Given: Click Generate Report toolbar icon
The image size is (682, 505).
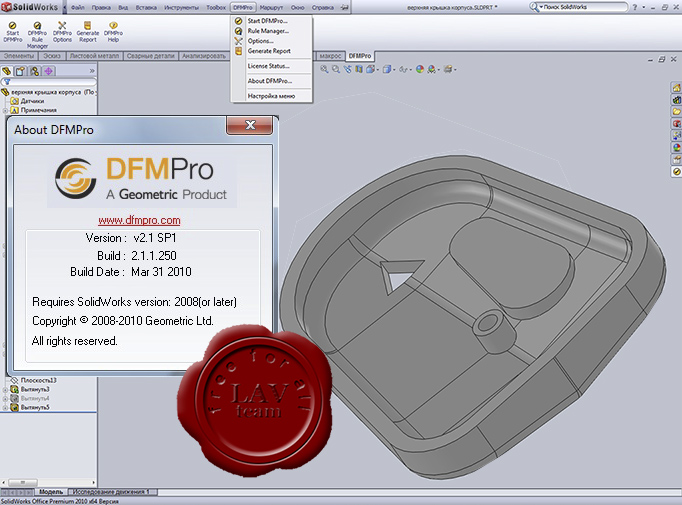Looking at the screenshot, I should 88,32.
